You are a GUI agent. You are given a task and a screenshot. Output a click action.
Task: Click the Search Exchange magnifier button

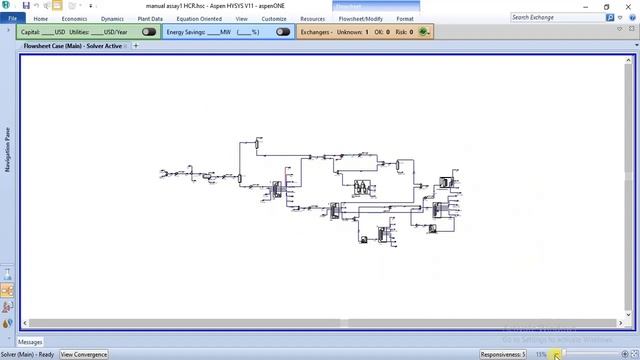point(610,18)
